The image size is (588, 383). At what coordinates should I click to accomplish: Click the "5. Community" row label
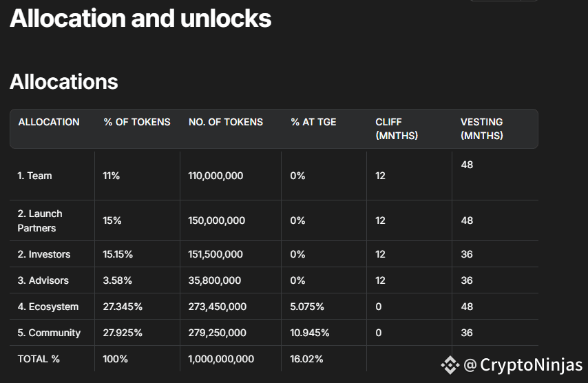[x=49, y=333]
